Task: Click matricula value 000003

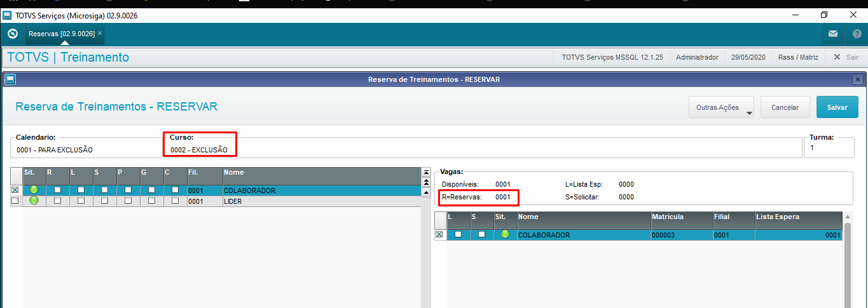Action: coord(663,235)
